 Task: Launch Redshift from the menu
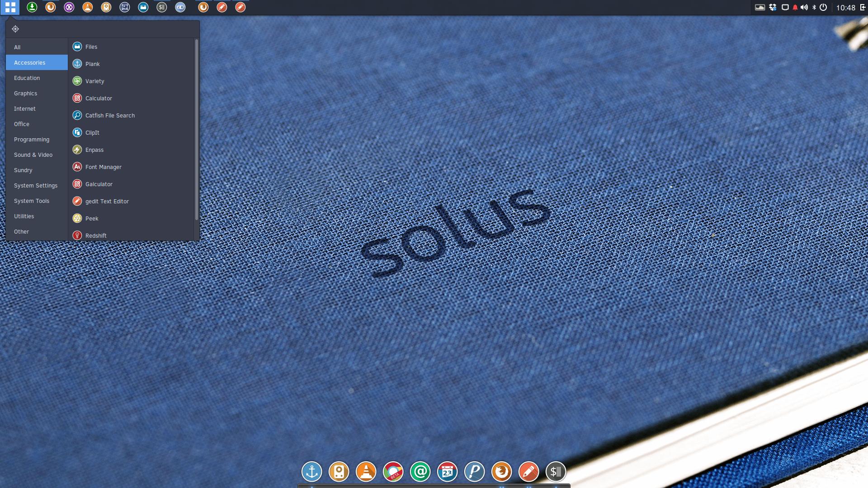click(131, 235)
